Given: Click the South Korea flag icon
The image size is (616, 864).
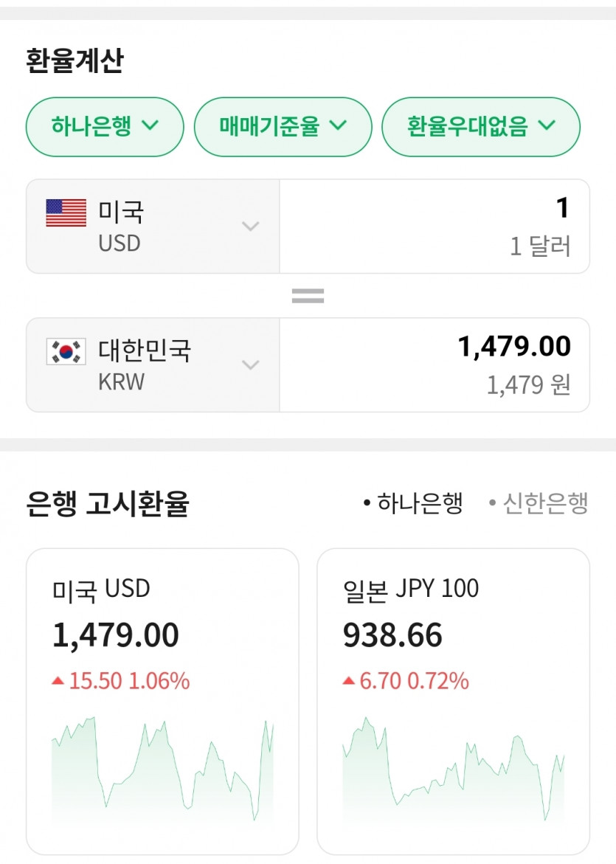Looking at the screenshot, I should [66, 352].
